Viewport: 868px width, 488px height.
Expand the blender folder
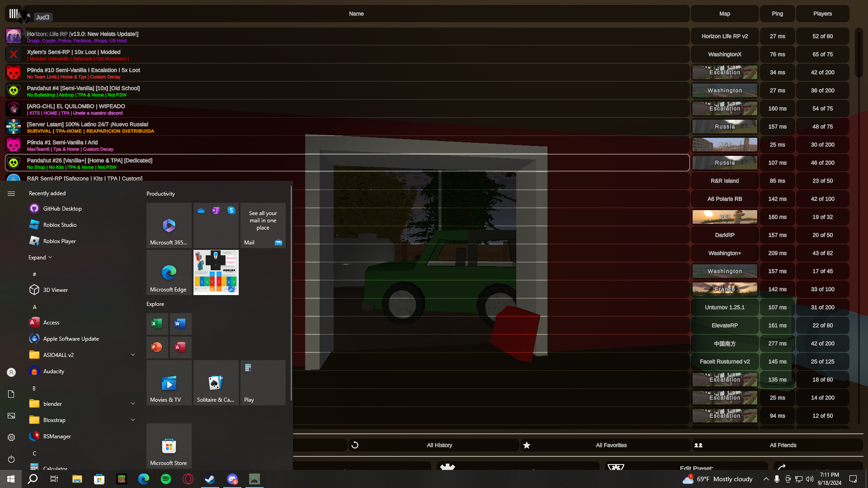(x=133, y=404)
